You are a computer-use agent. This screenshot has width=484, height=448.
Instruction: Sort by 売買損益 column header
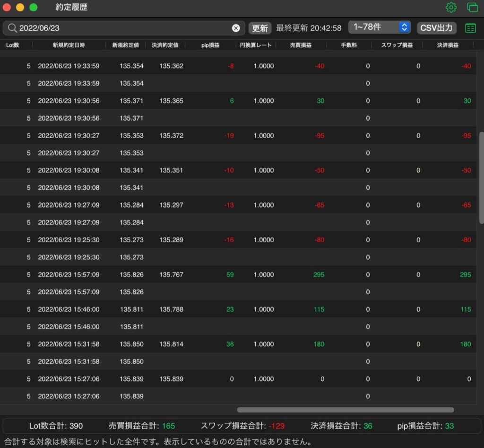tap(301, 45)
